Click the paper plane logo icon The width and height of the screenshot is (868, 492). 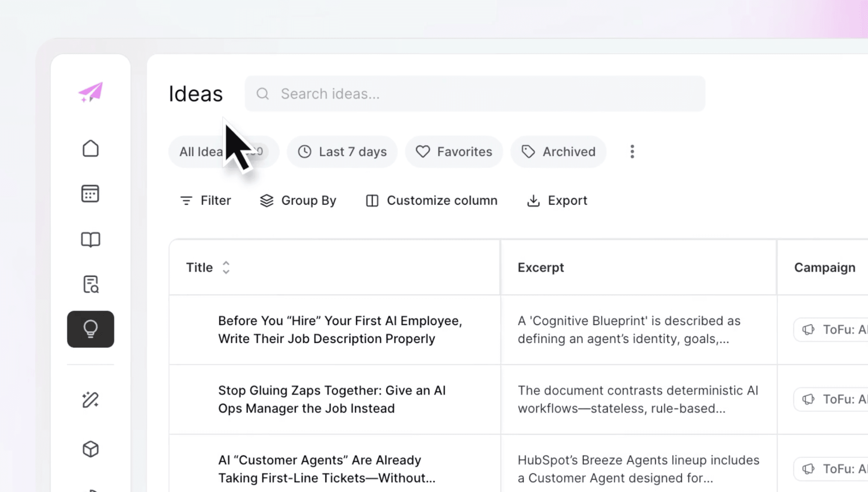point(90,92)
